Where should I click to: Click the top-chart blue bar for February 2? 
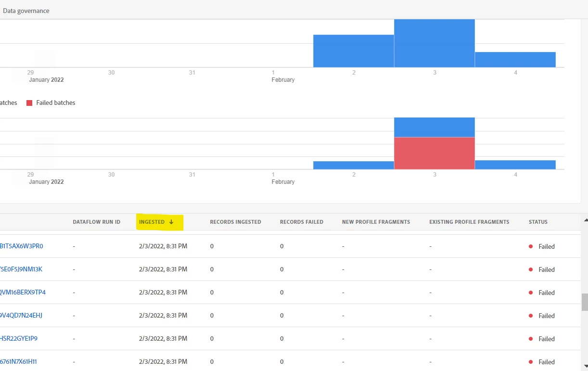pyautogui.click(x=354, y=51)
